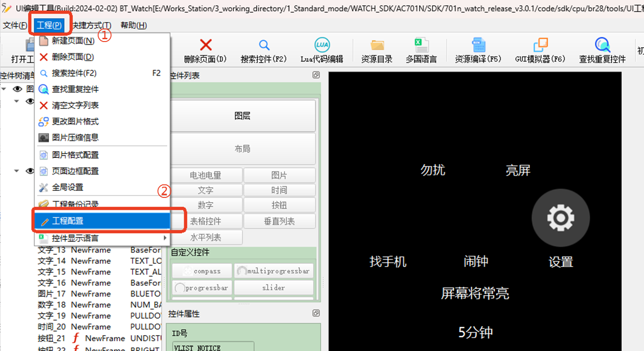644x351 pixels.
Task: Open the 帮助(H) menu
Action: [x=134, y=26]
